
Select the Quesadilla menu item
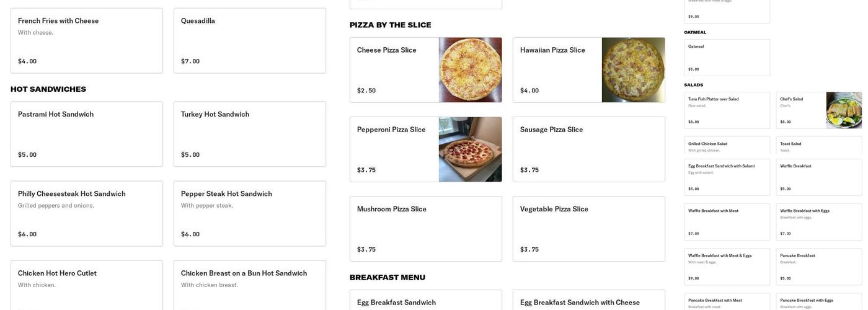(x=249, y=40)
